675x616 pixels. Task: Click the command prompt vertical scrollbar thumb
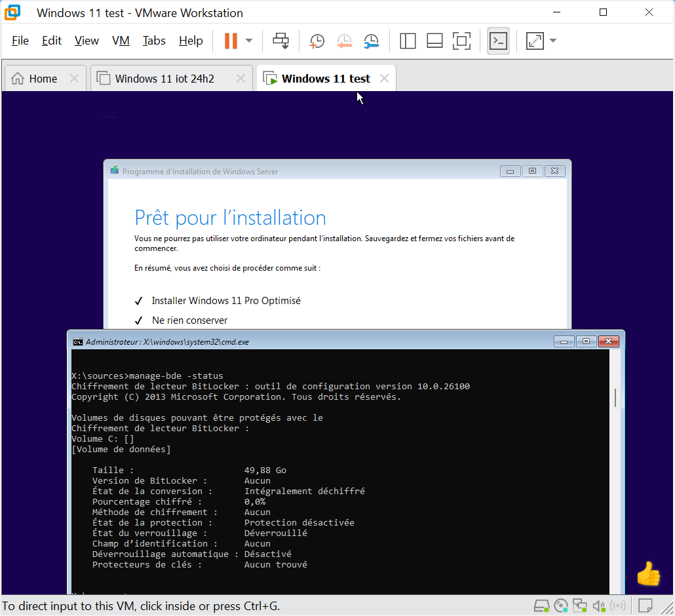(x=615, y=397)
